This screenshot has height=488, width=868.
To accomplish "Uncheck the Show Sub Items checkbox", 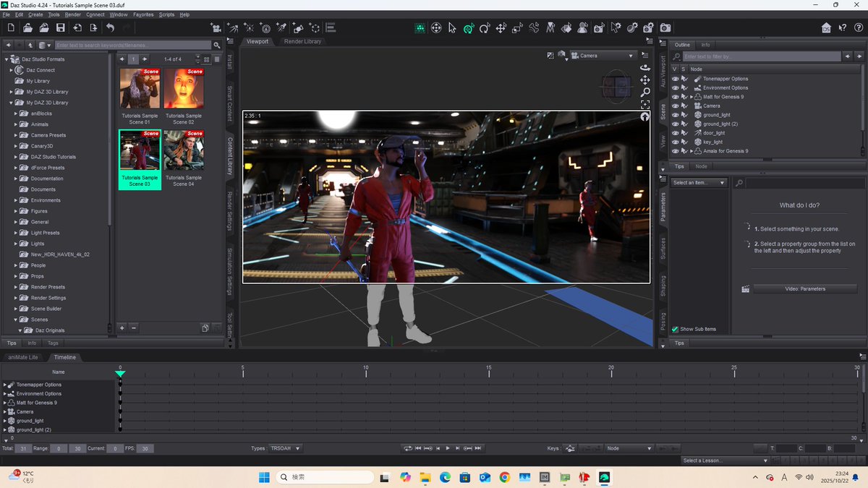I will tap(675, 329).
